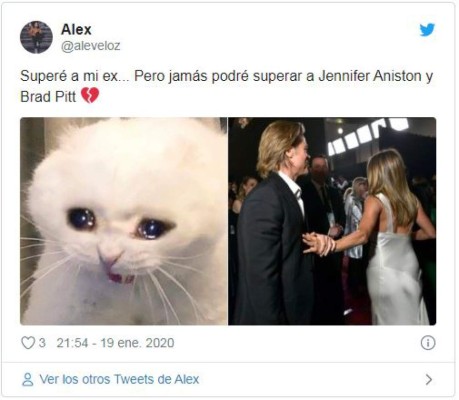Open the red carpet photo on the right
The height and width of the screenshot is (400, 459).
(332, 221)
